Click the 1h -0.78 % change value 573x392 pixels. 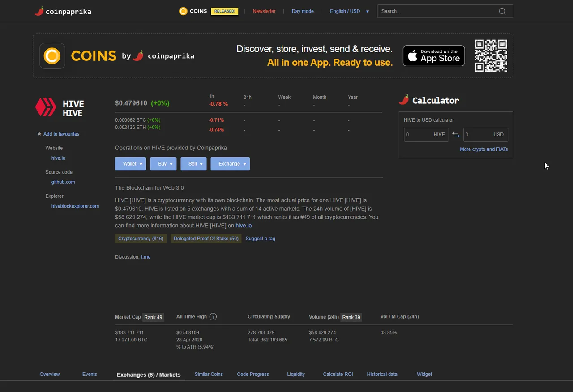coord(218,104)
